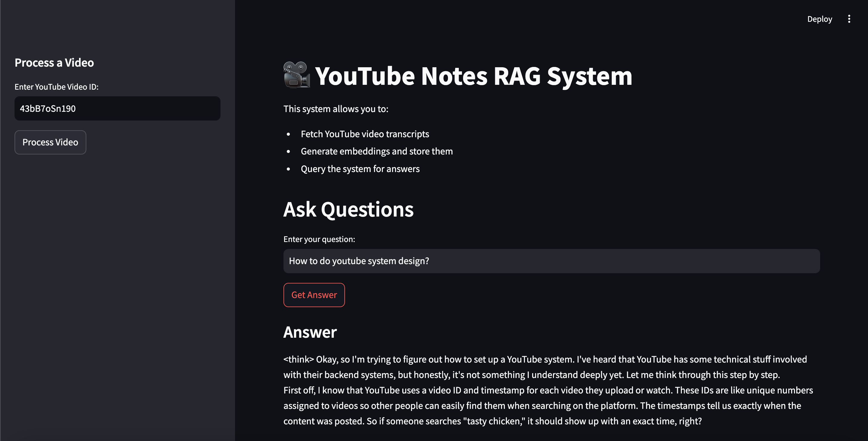868x441 pixels.
Task: Click 'Query the system for answers' bullet
Action: coord(360,169)
